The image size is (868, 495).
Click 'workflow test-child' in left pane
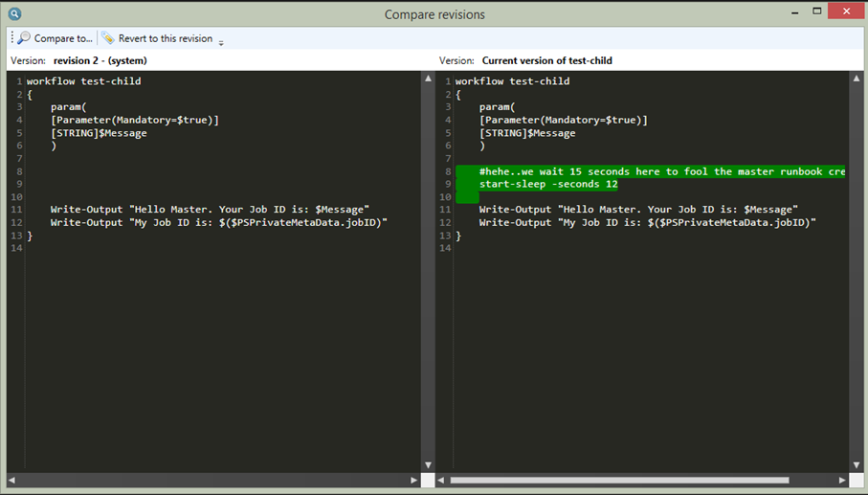[83, 81]
